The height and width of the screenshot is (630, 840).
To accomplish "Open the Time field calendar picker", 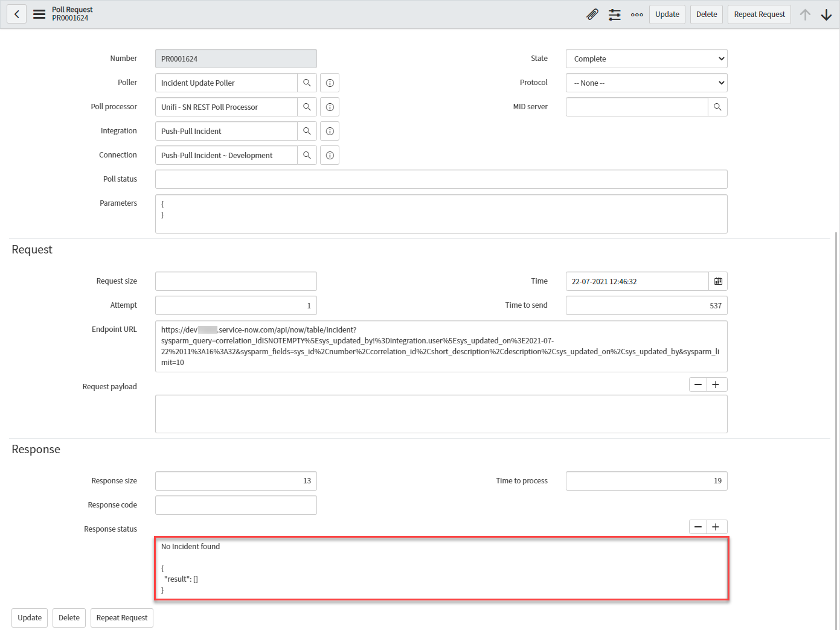I will point(718,281).
